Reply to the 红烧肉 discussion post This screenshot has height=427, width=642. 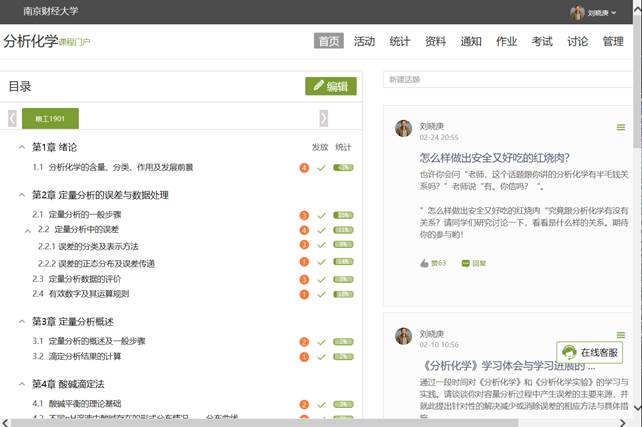(474, 263)
